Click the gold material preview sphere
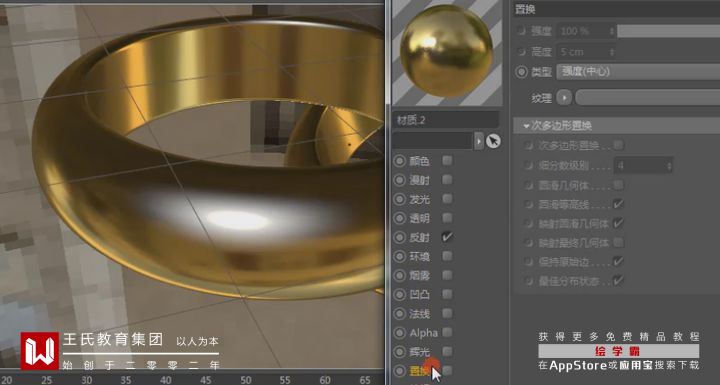The image size is (720, 385). (446, 51)
